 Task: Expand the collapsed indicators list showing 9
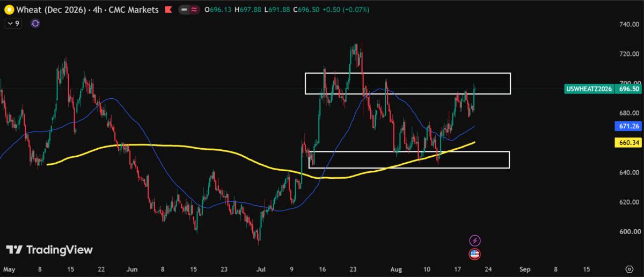coord(13,23)
